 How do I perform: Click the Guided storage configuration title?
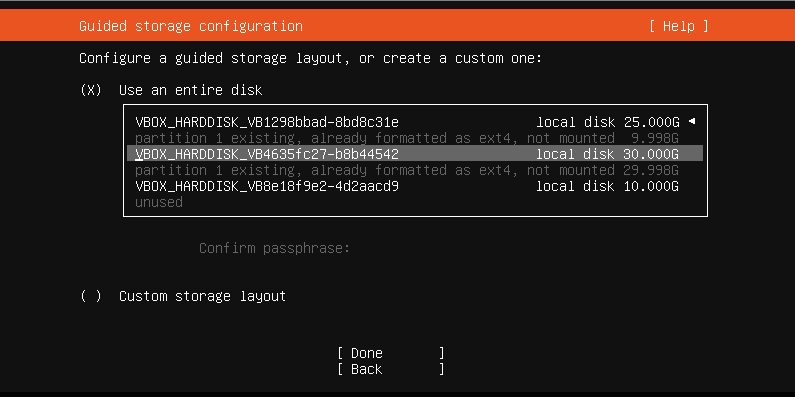click(191, 26)
